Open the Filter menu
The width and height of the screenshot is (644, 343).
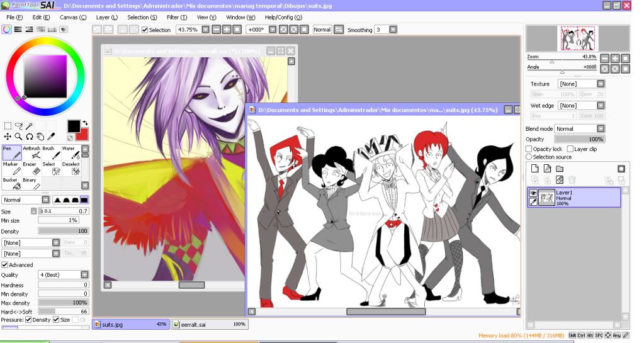(177, 17)
